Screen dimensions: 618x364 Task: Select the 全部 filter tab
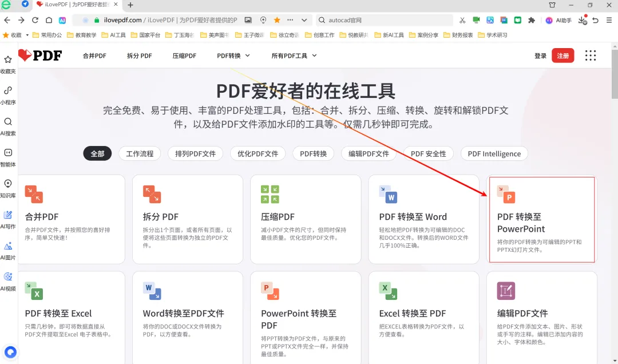coord(97,154)
